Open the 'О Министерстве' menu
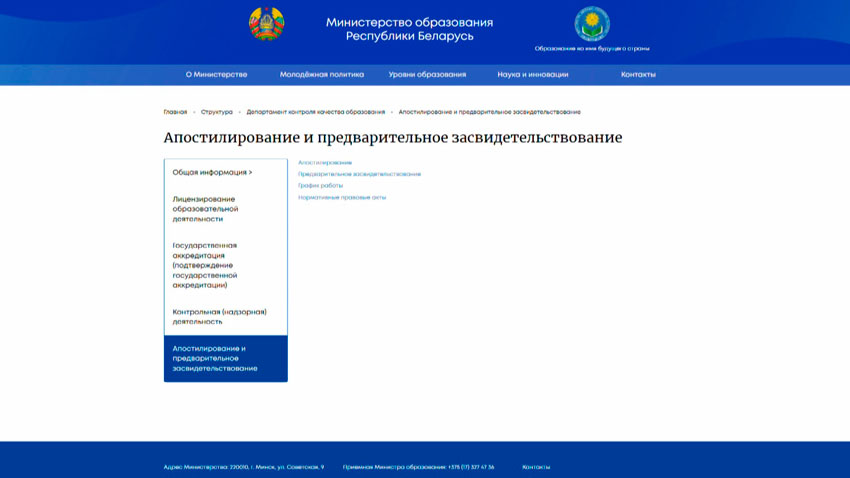The height and width of the screenshot is (478, 850). [216, 75]
